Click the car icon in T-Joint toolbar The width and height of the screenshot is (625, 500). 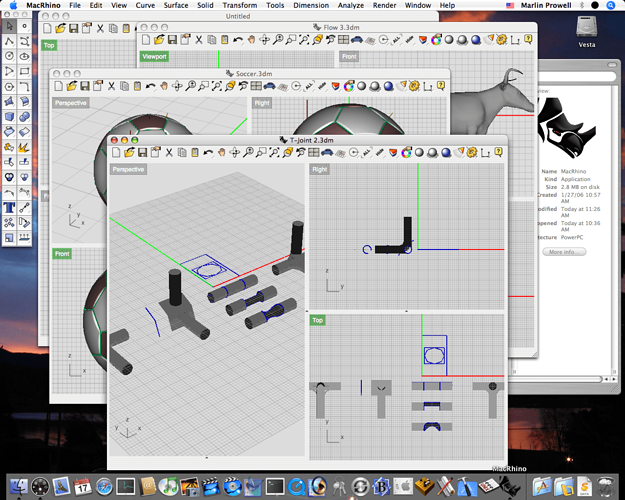327,152
